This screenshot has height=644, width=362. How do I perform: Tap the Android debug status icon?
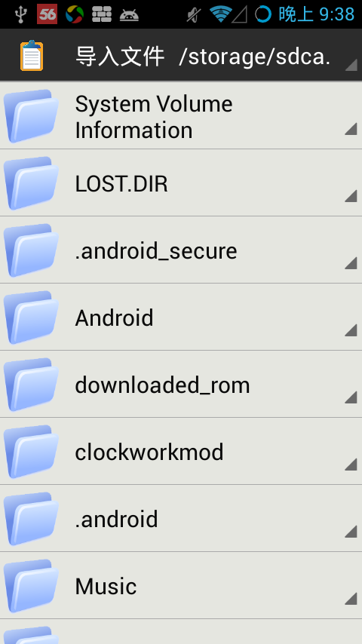click(129, 15)
